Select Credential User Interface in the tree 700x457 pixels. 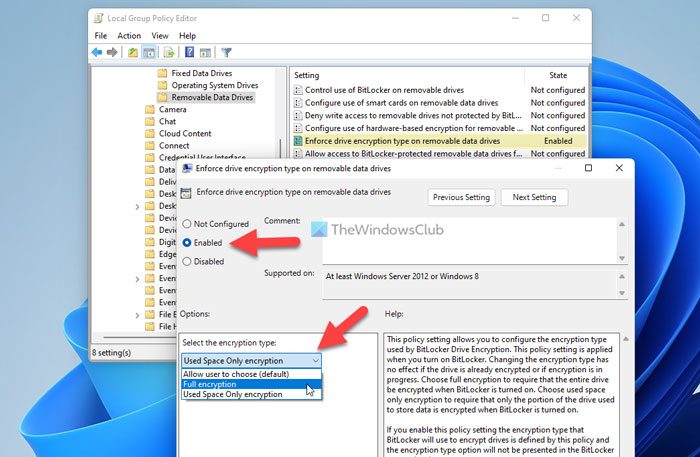point(202,157)
